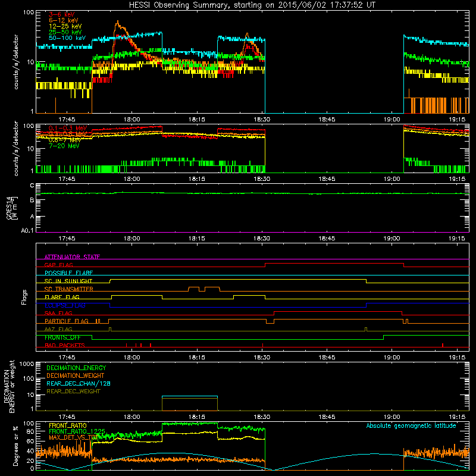Select the A0.1 tick label on the GOES14 axis
Image resolution: width=476 pixels, height=476 pixels.
tap(27, 231)
